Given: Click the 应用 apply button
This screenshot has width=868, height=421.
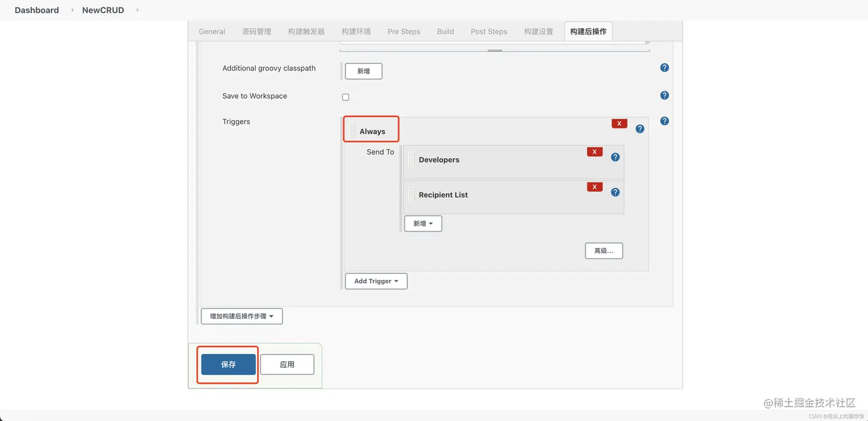Looking at the screenshot, I should tap(287, 365).
